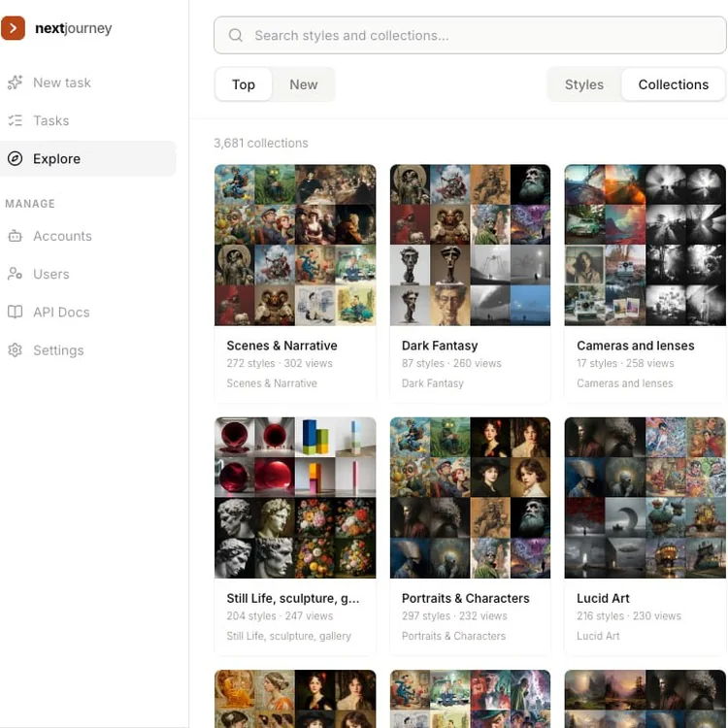
Task: Click the nextjourney orange logo icon
Action: [13, 28]
